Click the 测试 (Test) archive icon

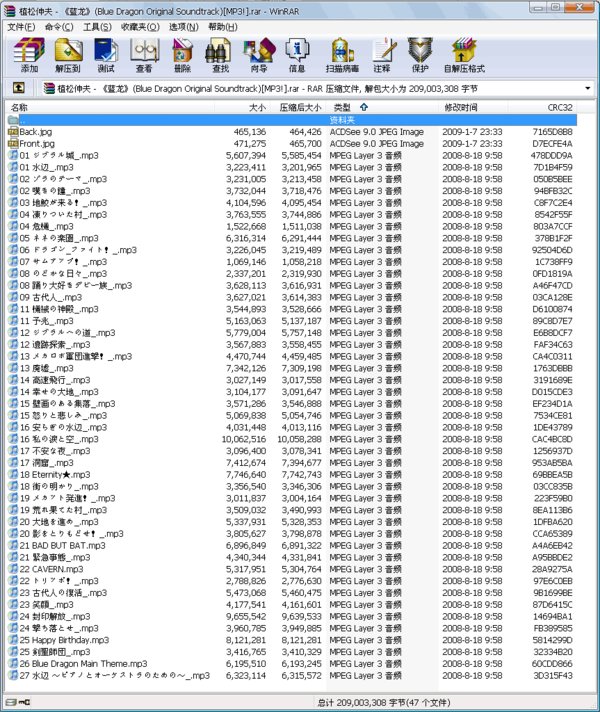tap(106, 55)
